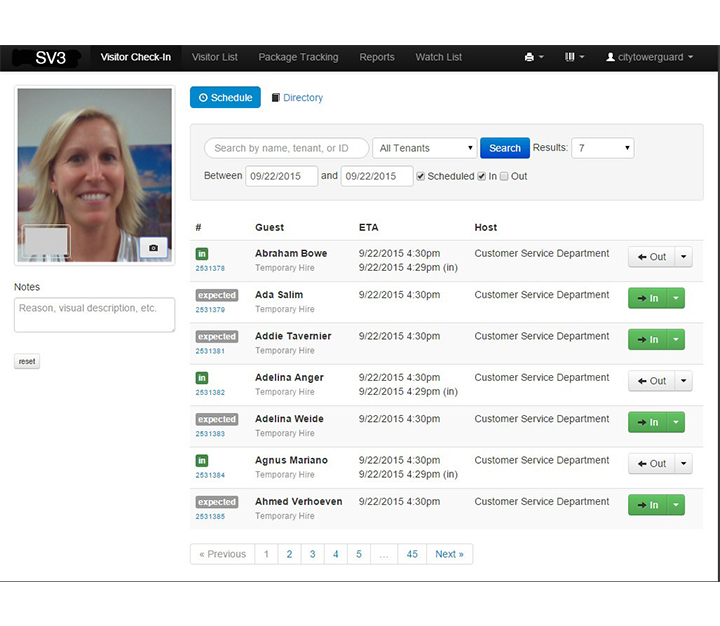Open the Visitor Check-In tab
720x626 pixels.
(135, 57)
